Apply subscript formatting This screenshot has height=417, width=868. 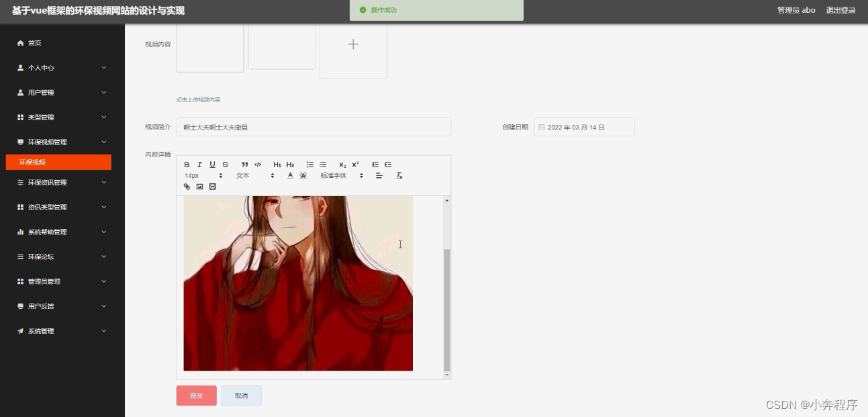pos(342,165)
